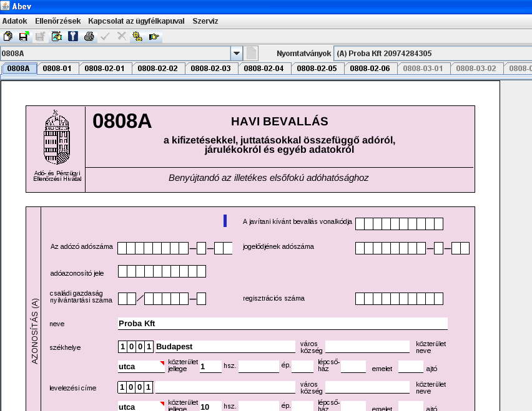This screenshot has height=411, width=532.
Task: Click the Az adózó adószáma number boxes
Action: click(175, 248)
